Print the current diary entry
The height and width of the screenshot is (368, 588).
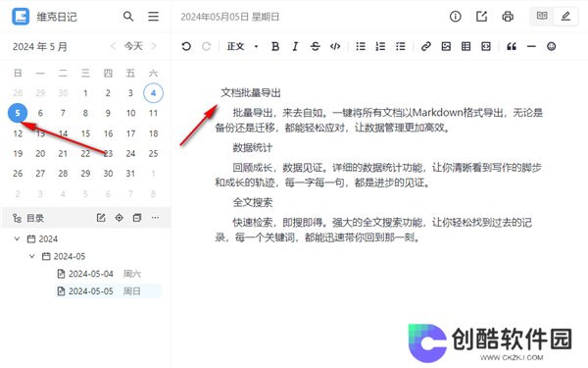click(x=508, y=17)
